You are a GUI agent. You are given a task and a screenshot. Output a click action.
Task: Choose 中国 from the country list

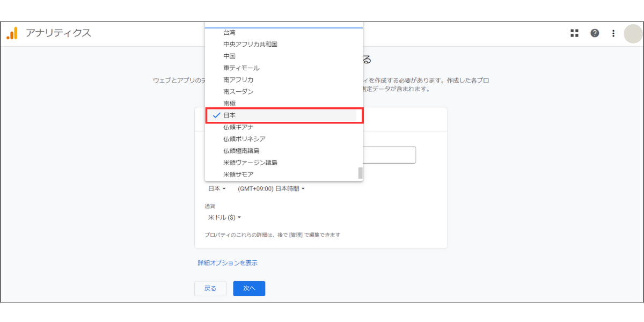[x=284, y=56]
